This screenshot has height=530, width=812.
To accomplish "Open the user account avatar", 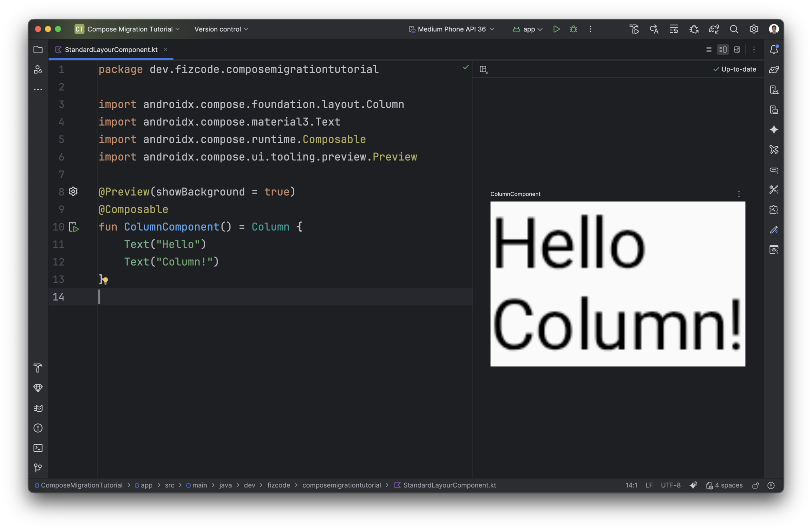I will 774,29.
